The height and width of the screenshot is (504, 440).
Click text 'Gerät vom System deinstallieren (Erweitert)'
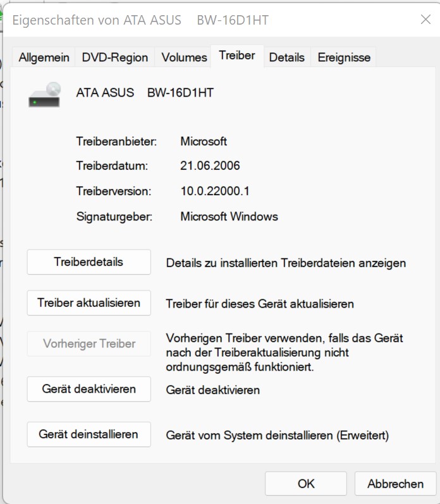click(x=278, y=436)
